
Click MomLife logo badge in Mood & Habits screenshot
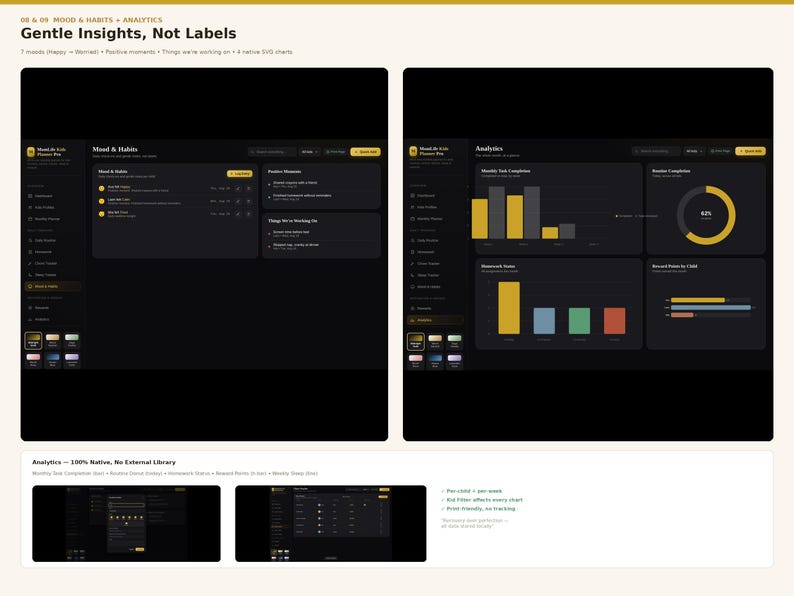(x=31, y=151)
